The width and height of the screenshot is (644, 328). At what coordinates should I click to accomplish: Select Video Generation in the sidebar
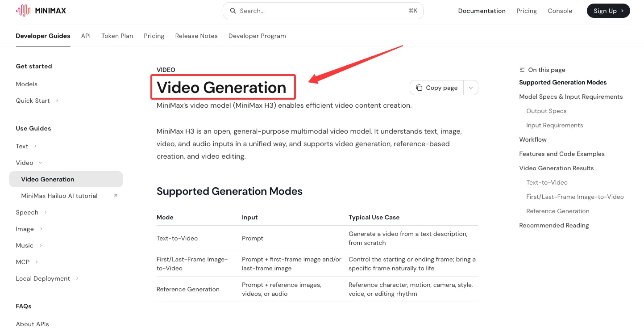click(66, 179)
